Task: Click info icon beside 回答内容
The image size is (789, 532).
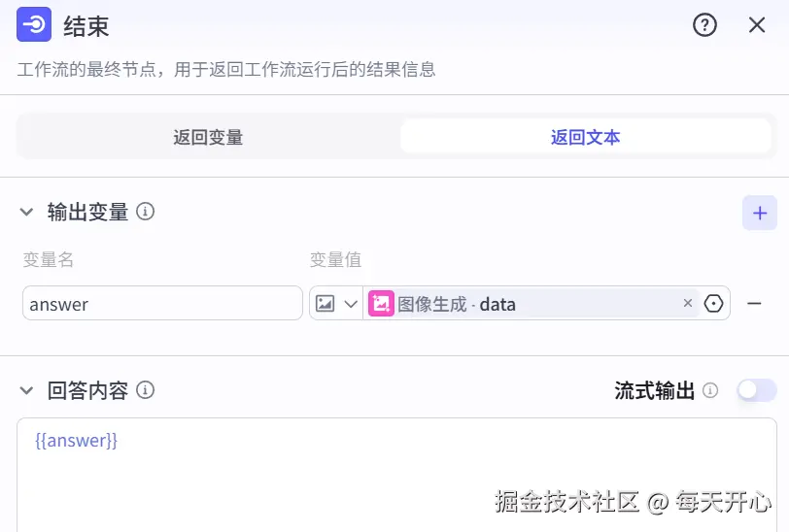Action: click(x=146, y=390)
